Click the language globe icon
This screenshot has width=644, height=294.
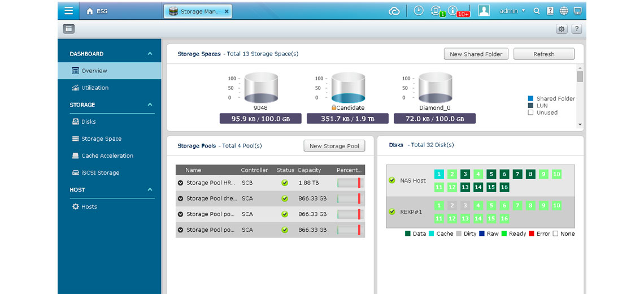564,11
